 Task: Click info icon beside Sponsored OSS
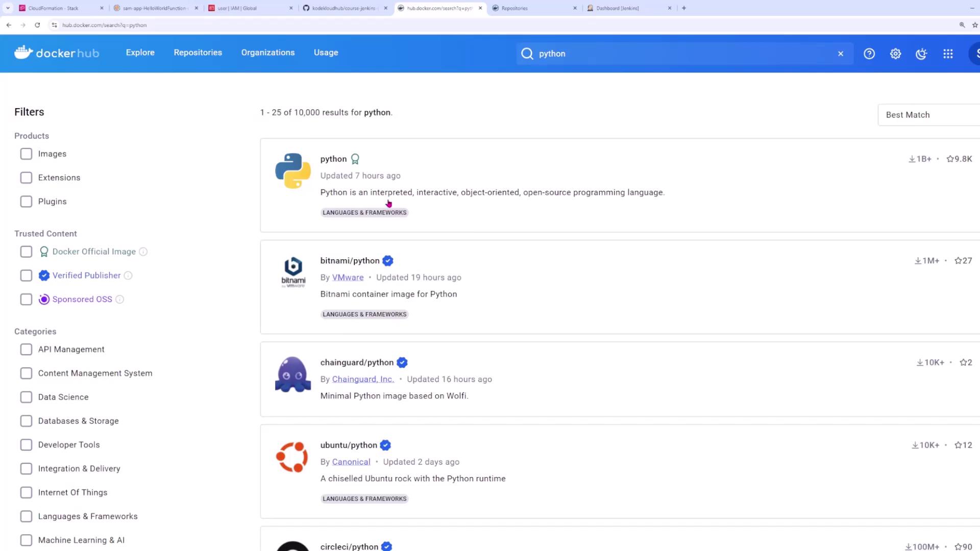point(119,299)
